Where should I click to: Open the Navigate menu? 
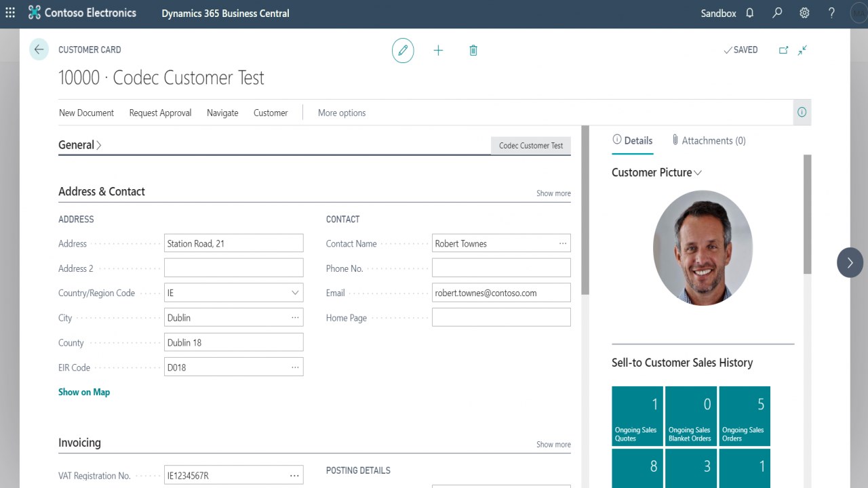pyautogui.click(x=222, y=113)
